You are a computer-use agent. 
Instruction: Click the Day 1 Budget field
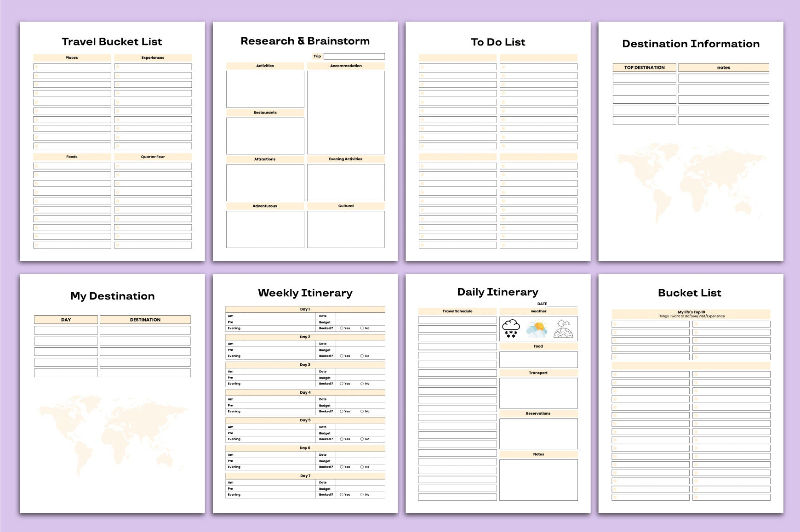(360, 322)
